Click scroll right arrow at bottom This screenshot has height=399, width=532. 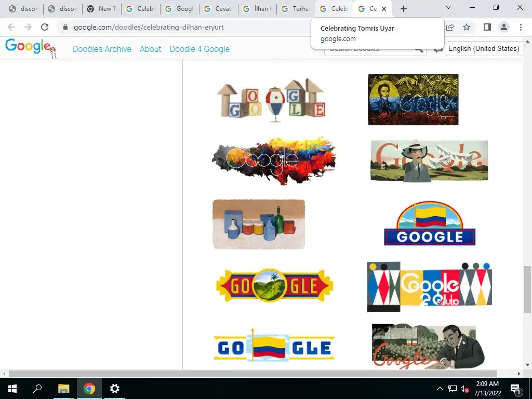(519, 374)
